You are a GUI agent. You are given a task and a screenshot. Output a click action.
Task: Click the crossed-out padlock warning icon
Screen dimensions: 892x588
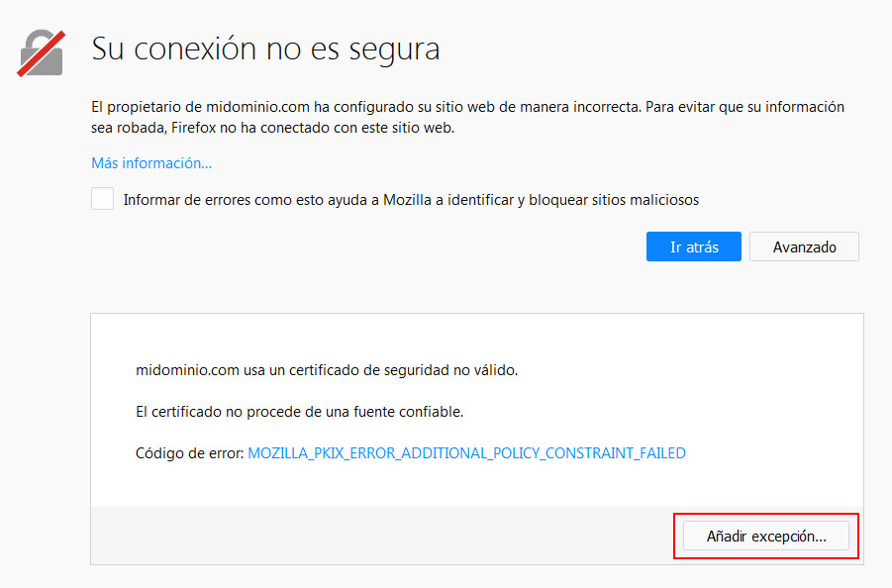[x=41, y=51]
